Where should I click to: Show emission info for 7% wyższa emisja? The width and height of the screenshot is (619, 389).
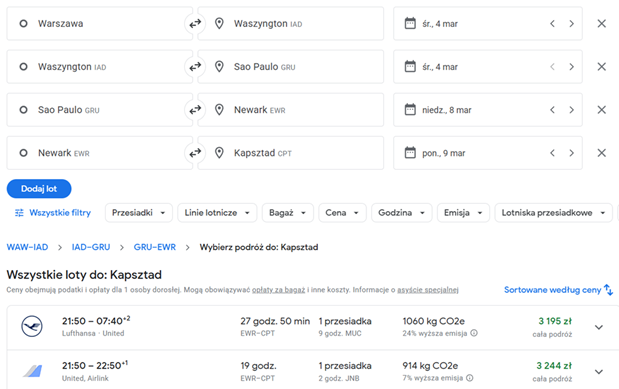pyautogui.click(x=469, y=378)
